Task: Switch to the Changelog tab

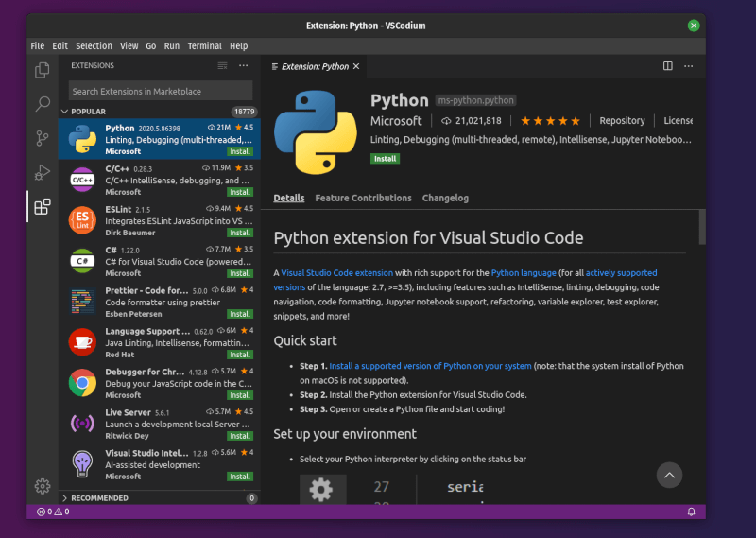Action: (x=445, y=198)
